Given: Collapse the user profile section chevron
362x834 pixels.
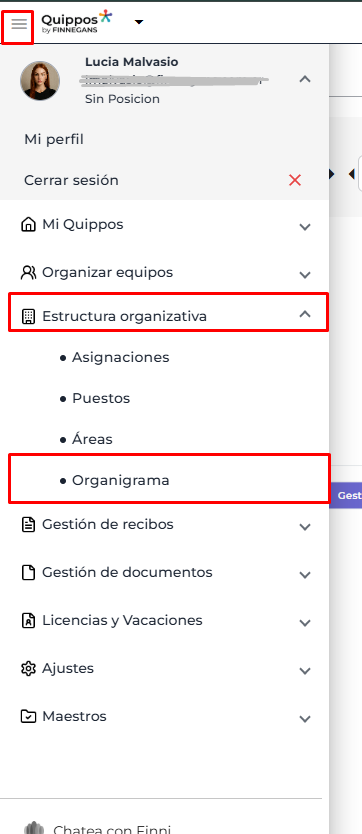Looking at the screenshot, I should (x=305, y=79).
